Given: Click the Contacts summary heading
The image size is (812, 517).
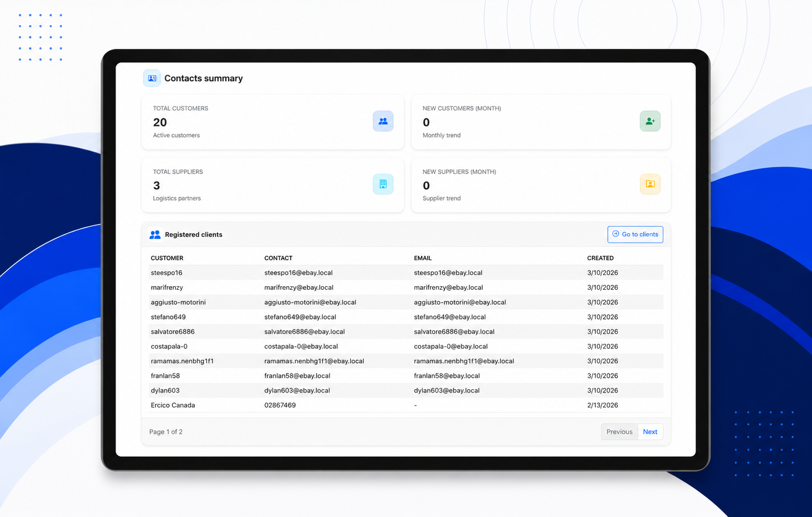Looking at the screenshot, I should coord(204,79).
